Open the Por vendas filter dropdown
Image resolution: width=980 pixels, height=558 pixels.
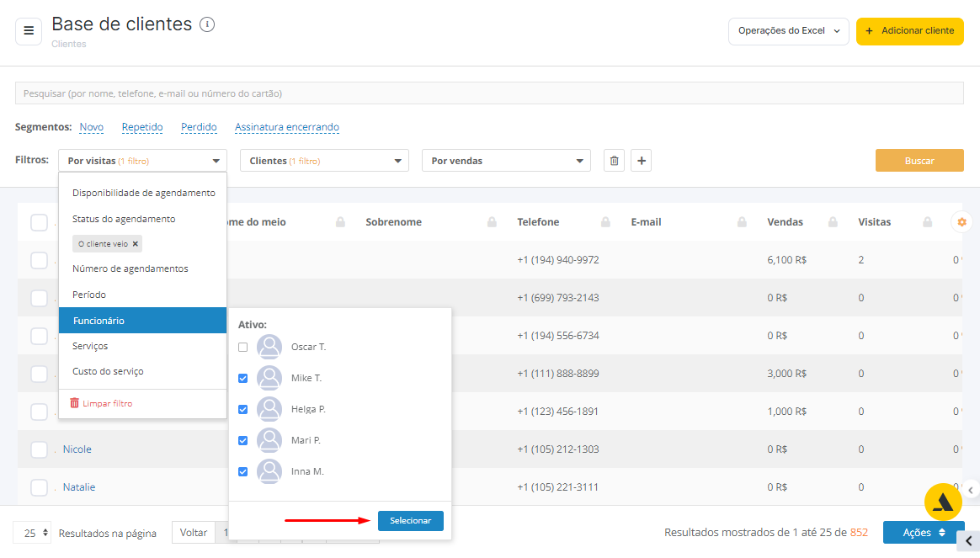click(506, 161)
